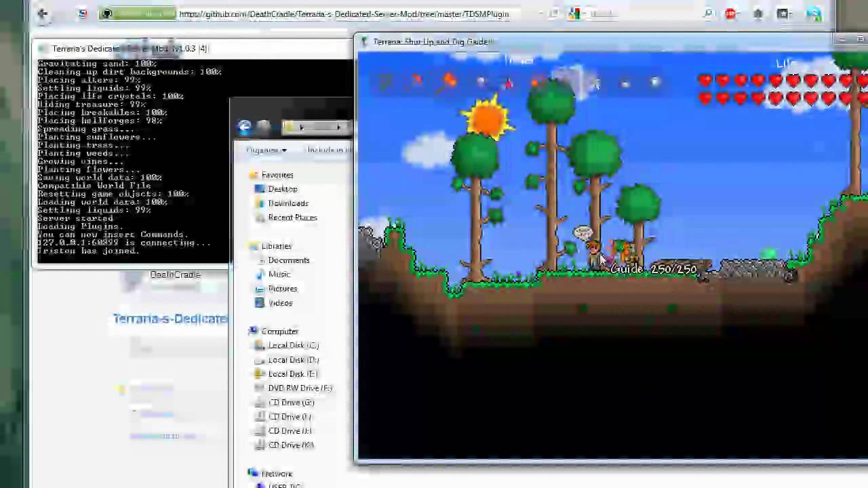Open Local Disk (E:)
Viewport: 868px width, 488px height.
pos(292,374)
